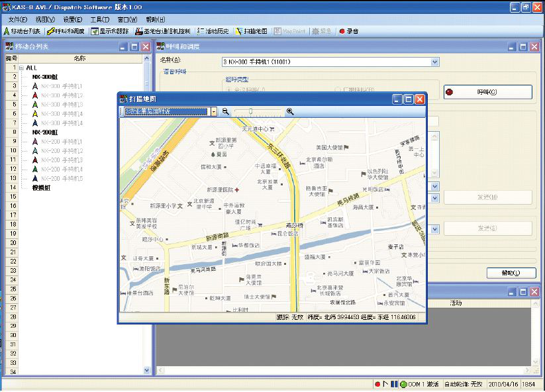The height and width of the screenshot is (392, 545).
Task: Start recording with the 录音 button
Action: (x=348, y=31)
